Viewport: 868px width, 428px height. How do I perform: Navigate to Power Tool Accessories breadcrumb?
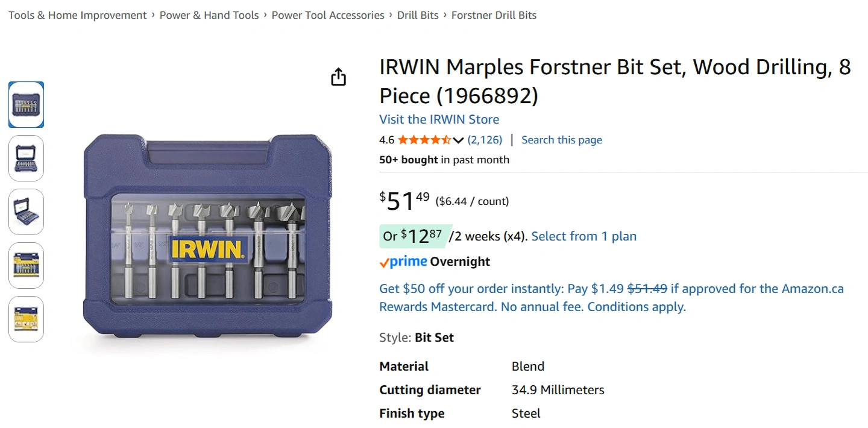point(328,15)
